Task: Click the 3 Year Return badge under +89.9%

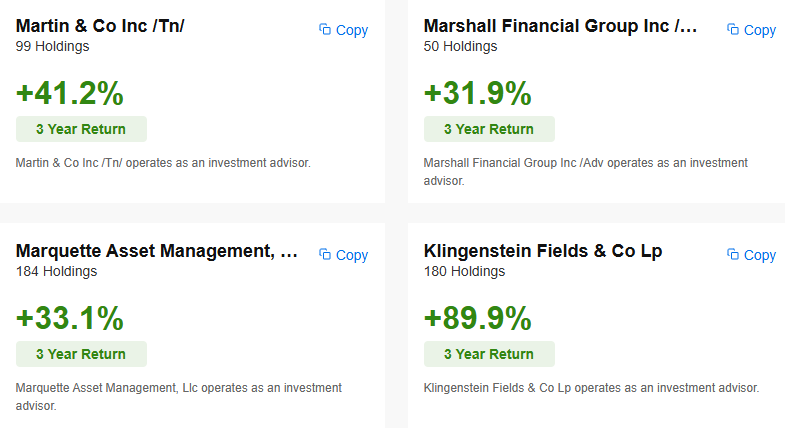Action: (x=489, y=354)
